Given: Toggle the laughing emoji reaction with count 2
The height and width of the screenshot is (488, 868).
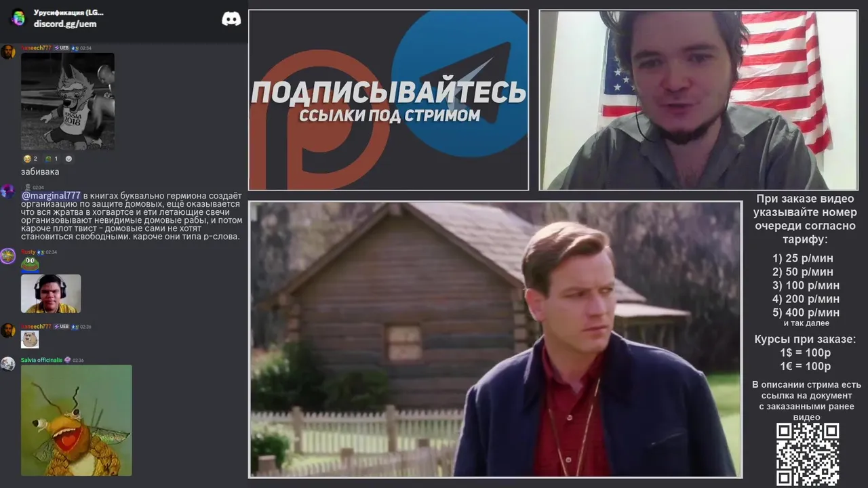Looking at the screenshot, I should coord(31,159).
